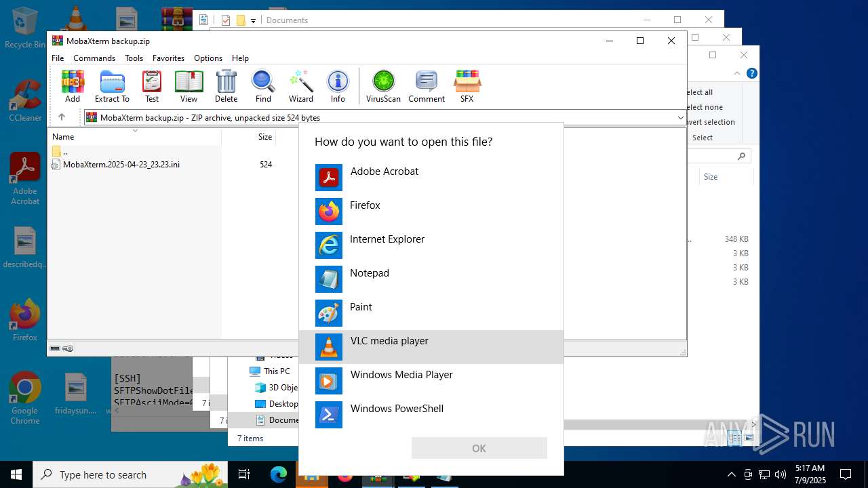The image size is (868, 488).
Task: Choose Firefox in the open-with list
Action: click(431, 211)
